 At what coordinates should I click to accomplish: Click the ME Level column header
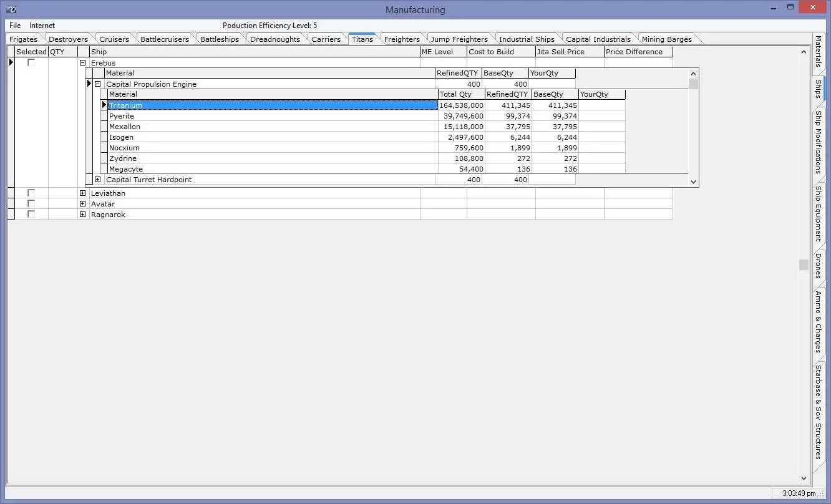click(444, 52)
